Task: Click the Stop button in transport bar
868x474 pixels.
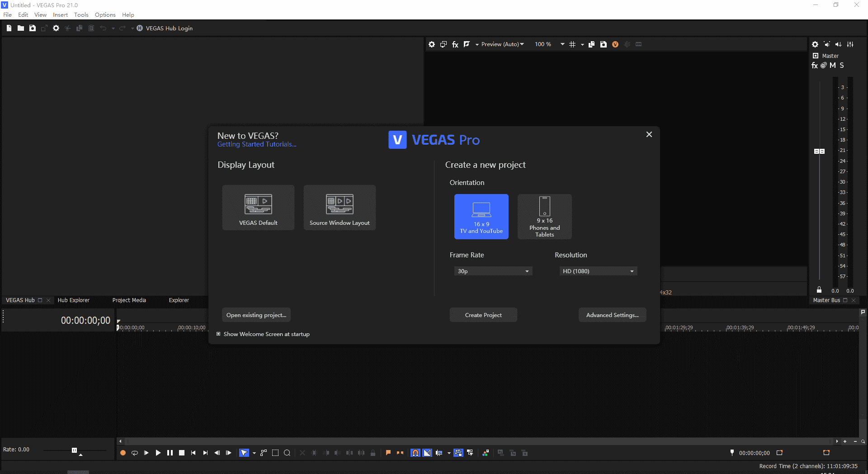Action: (182, 453)
